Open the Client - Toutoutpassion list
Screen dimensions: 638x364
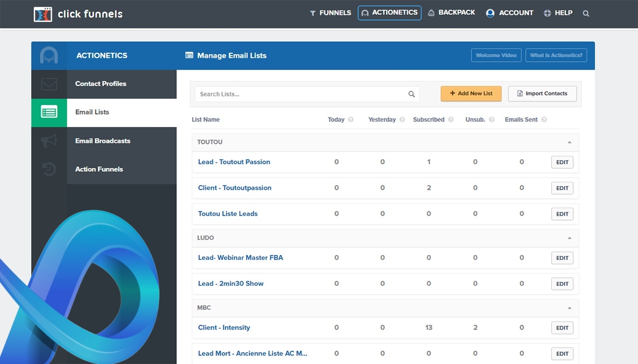(x=235, y=188)
